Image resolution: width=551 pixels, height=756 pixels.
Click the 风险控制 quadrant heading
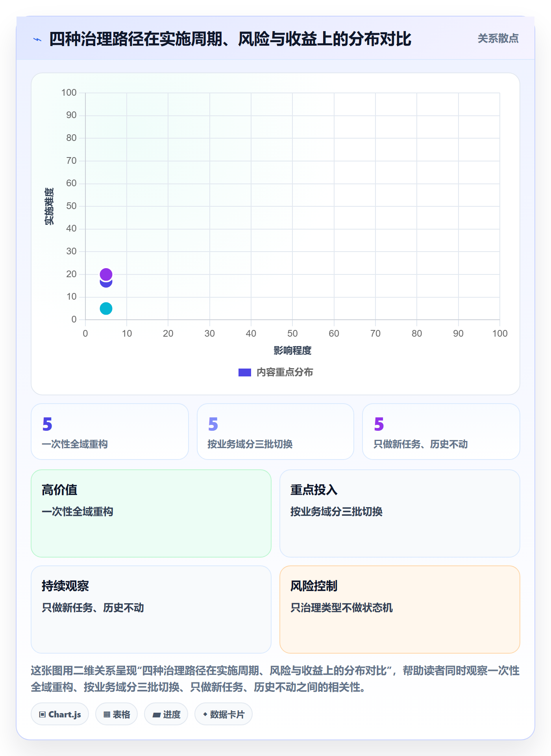pyautogui.click(x=314, y=586)
